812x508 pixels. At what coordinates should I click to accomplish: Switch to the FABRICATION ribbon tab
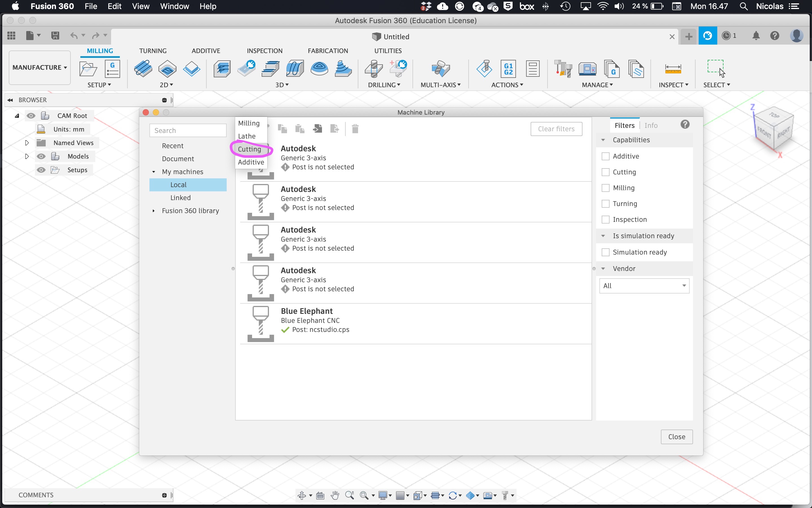328,51
